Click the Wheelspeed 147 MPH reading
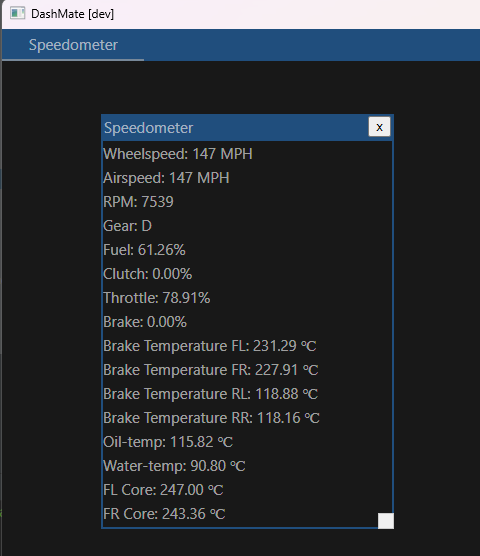This screenshot has height=556, width=480. pos(178,154)
